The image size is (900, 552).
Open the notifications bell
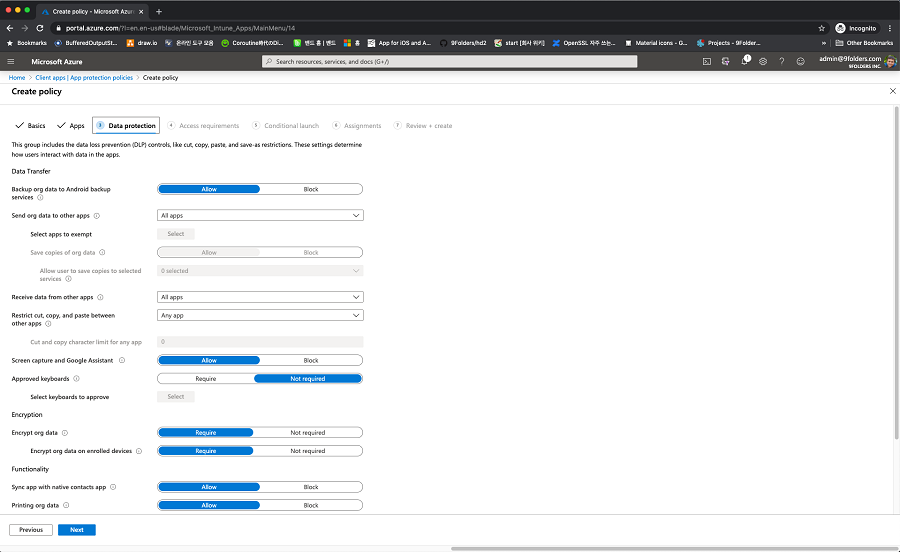[744, 61]
